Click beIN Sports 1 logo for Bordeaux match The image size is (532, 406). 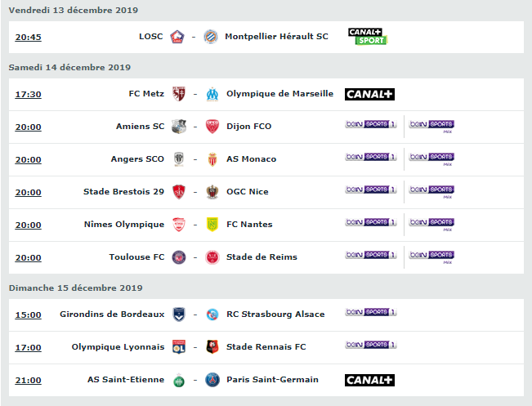pyautogui.click(x=371, y=312)
